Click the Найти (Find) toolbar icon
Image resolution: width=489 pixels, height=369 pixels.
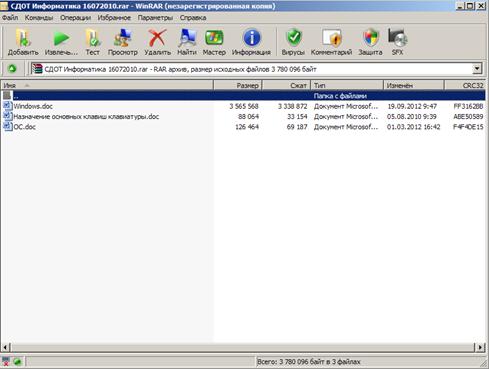(x=187, y=38)
